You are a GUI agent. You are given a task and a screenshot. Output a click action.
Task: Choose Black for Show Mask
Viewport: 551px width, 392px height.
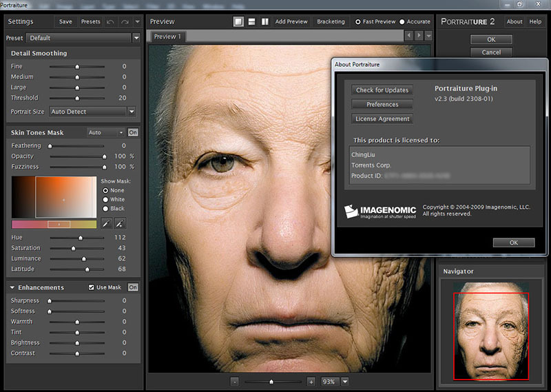[x=105, y=209]
